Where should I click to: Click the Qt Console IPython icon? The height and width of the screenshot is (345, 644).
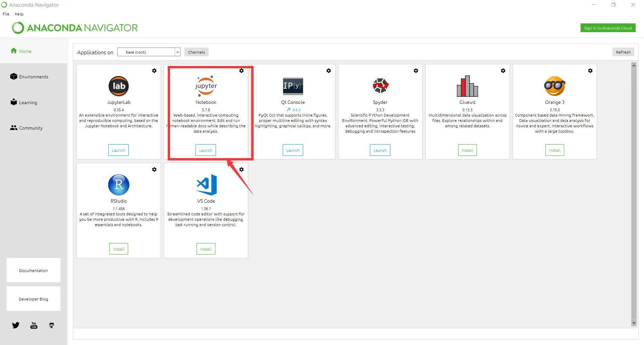pyautogui.click(x=293, y=86)
